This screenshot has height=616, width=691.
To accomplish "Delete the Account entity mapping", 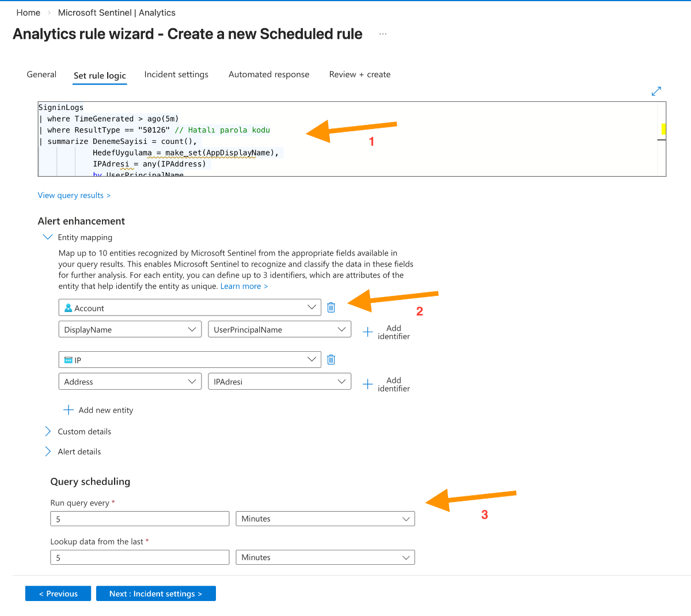I will pos(331,307).
